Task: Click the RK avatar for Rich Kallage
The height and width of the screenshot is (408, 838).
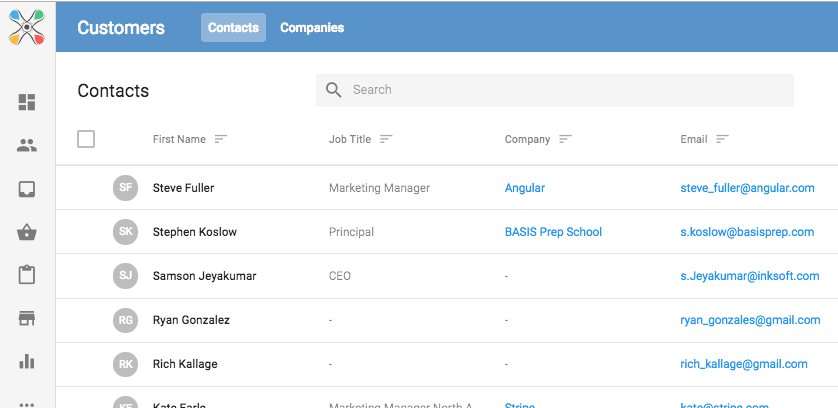Action: (x=126, y=364)
